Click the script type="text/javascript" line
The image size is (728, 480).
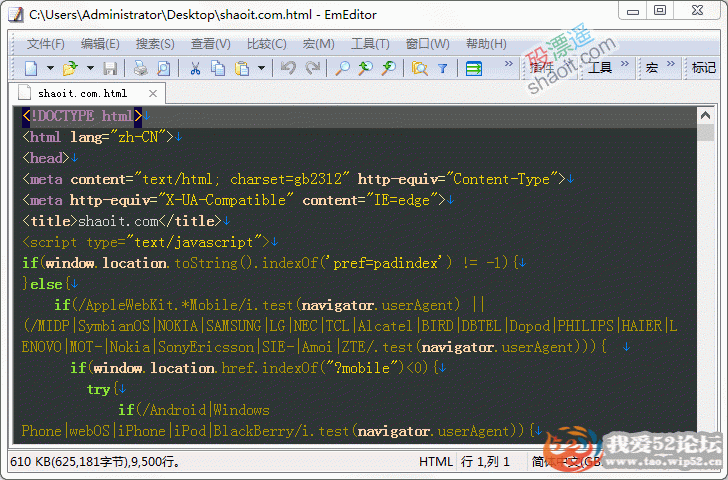click(150, 242)
